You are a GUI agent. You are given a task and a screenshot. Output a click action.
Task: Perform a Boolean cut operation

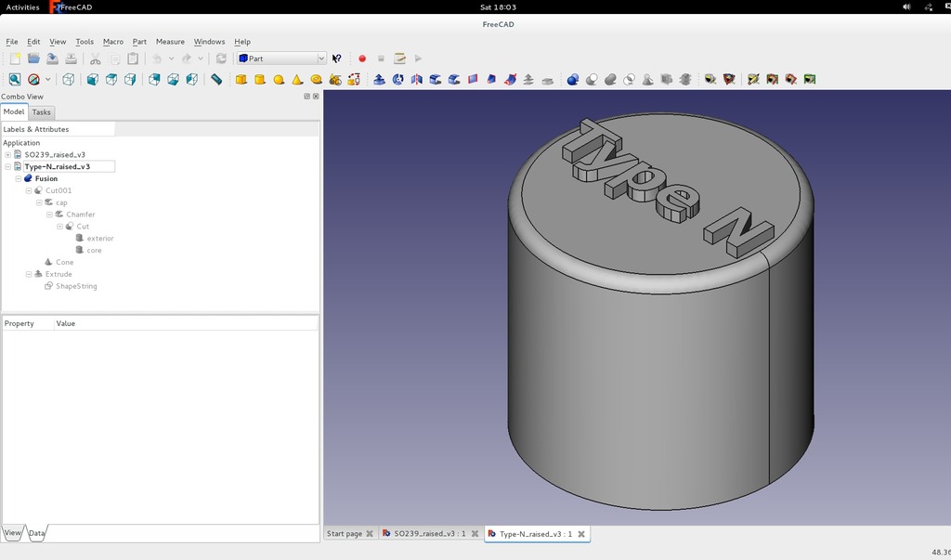pos(593,79)
